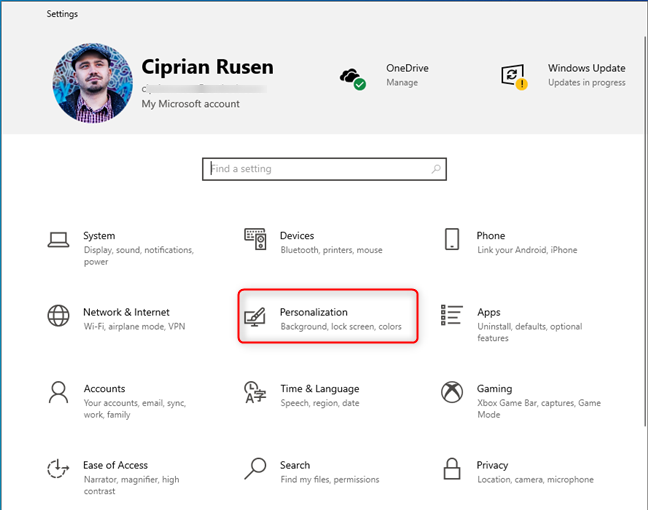The image size is (648, 510).
Task: Click 'Display, sound, notifications, power' description
Action: pyautogui.click(x=139, y=256)
